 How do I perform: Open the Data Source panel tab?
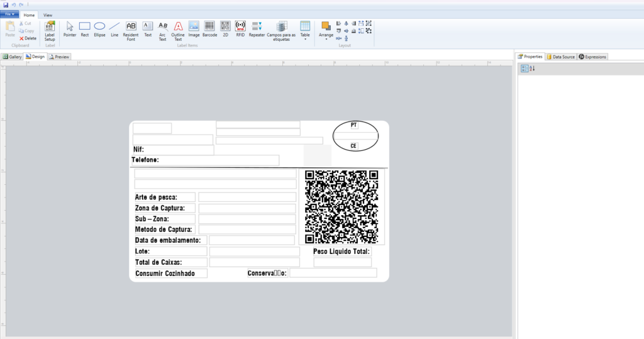click(560, 57)
